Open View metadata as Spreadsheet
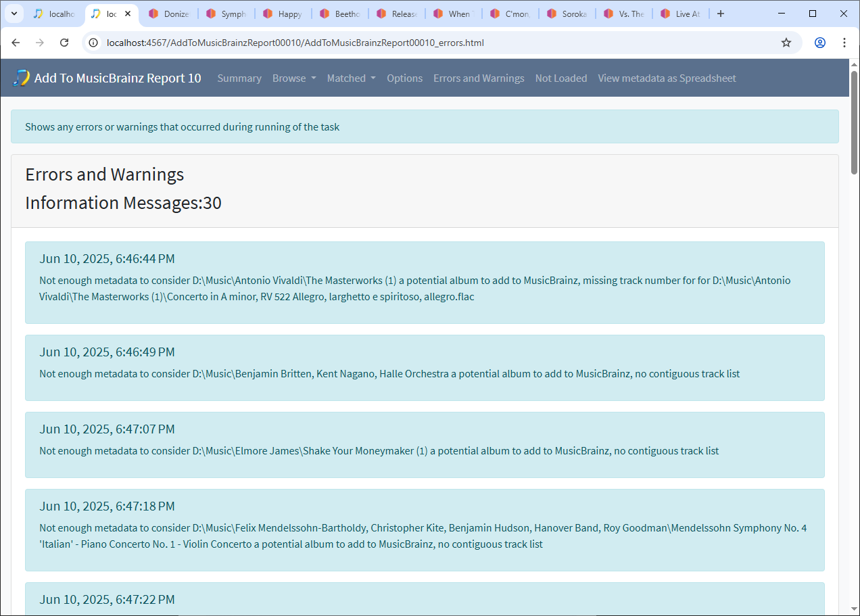The width and height of the screenshot is (860, 616). pyautogui.click(x=667, y=78)
